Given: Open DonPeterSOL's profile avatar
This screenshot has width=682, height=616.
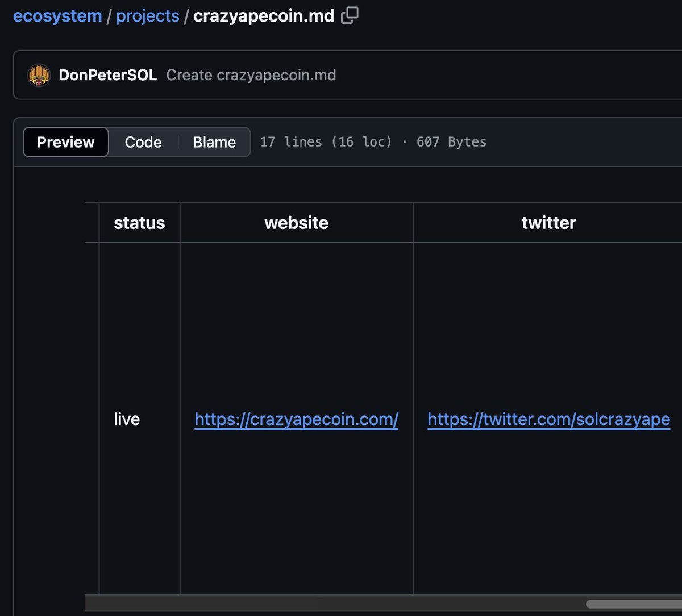Looking at the screenshot, I should [38, 74].
